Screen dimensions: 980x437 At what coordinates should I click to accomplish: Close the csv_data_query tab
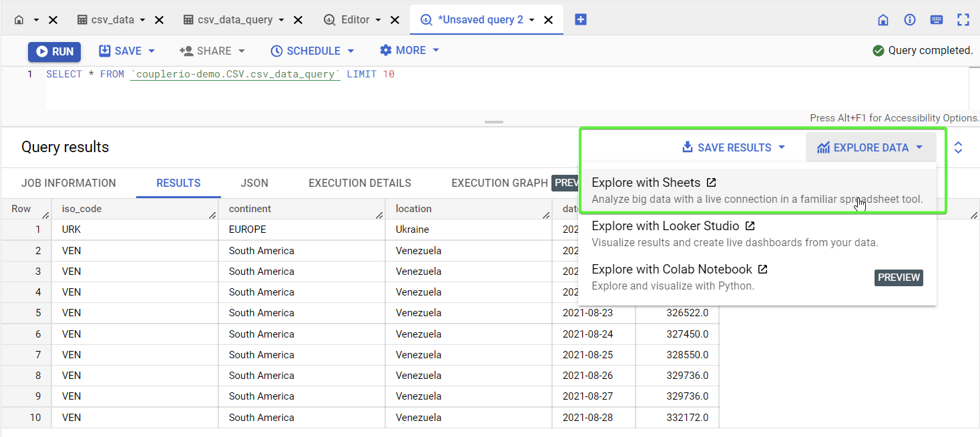pos(298,20)
